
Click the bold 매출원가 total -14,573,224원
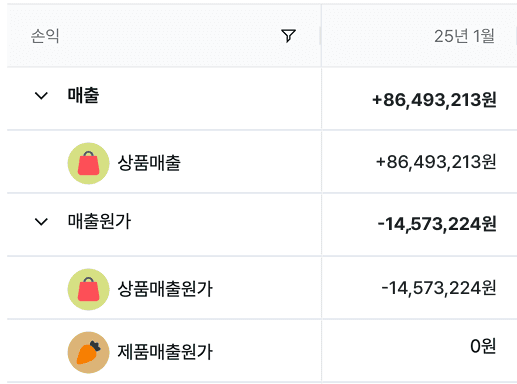437,224
